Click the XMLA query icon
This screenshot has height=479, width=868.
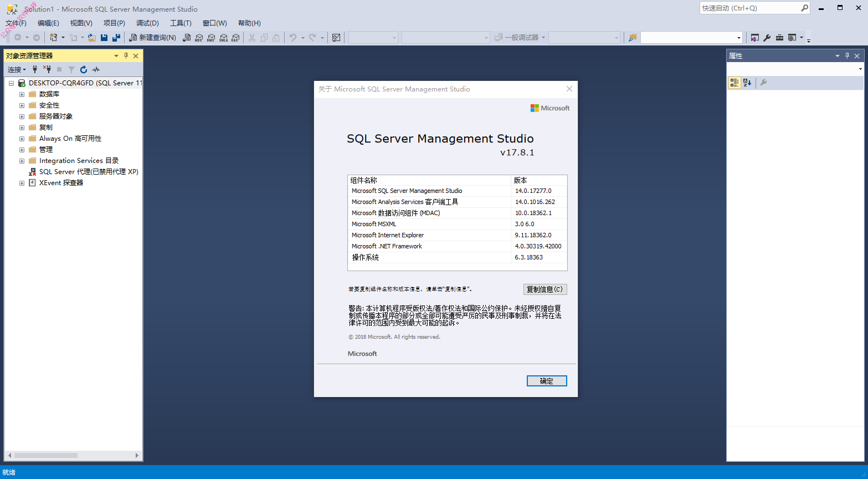(x=223, y=38)
